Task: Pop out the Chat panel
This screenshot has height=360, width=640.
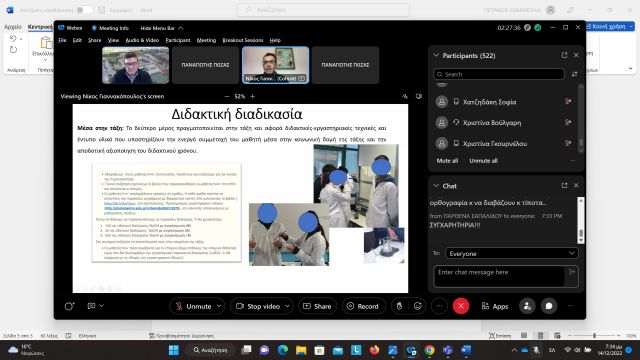Action: click(564, 186)
